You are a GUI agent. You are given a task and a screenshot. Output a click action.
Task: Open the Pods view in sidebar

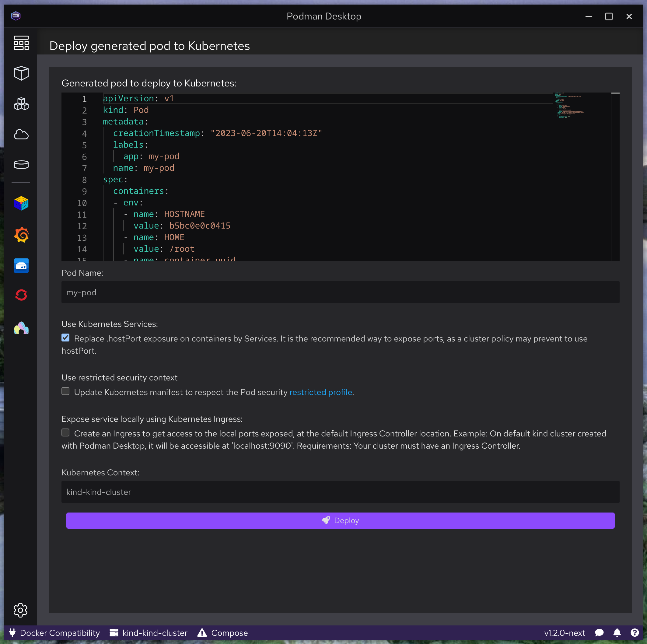click(21, 104)
